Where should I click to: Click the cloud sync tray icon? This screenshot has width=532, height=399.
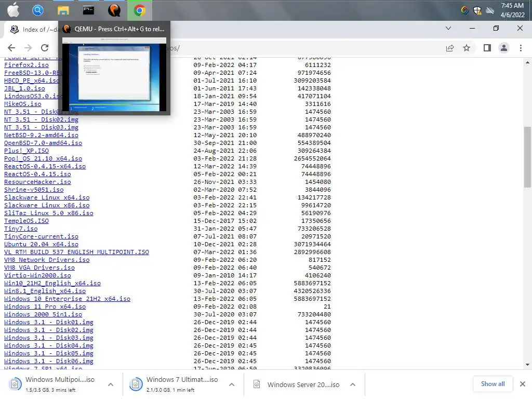click(x=490, y=10)
